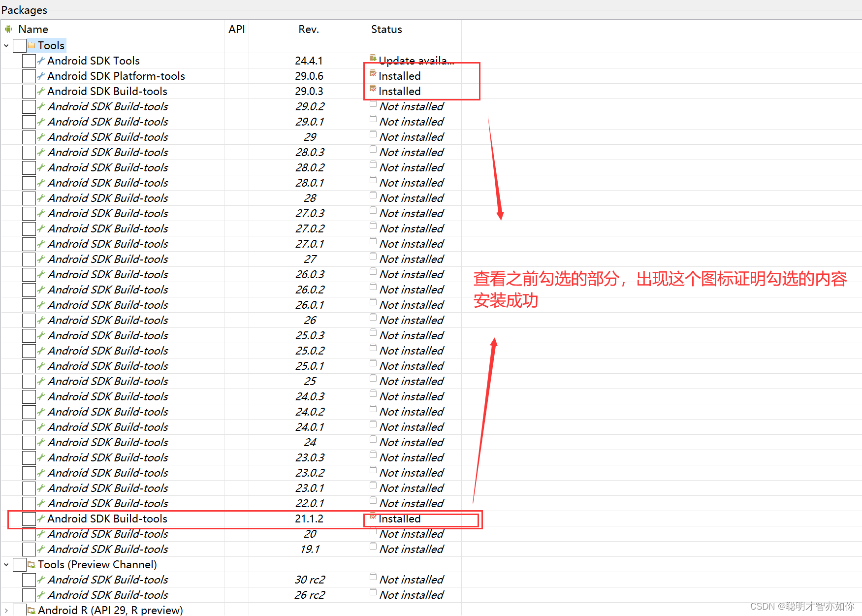Select the Tools tree node label
Screen dimensions: 862x616
(x=51, y=45)
